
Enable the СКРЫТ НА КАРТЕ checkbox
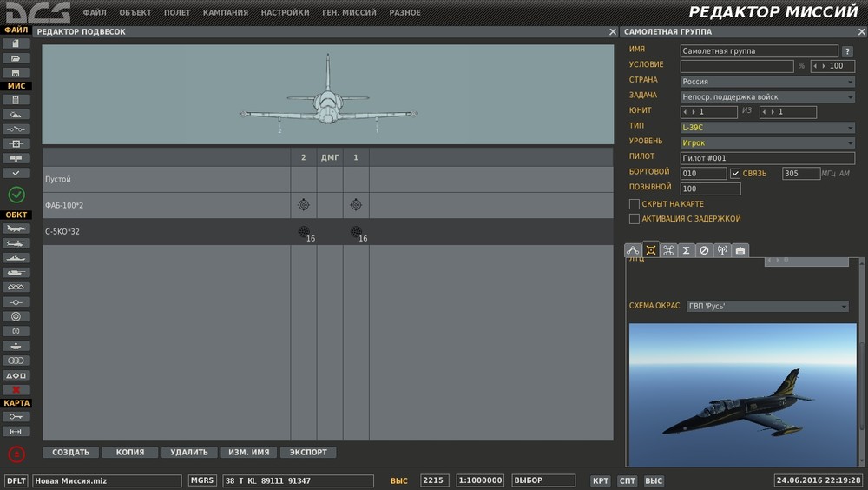[x=635, y=204]
